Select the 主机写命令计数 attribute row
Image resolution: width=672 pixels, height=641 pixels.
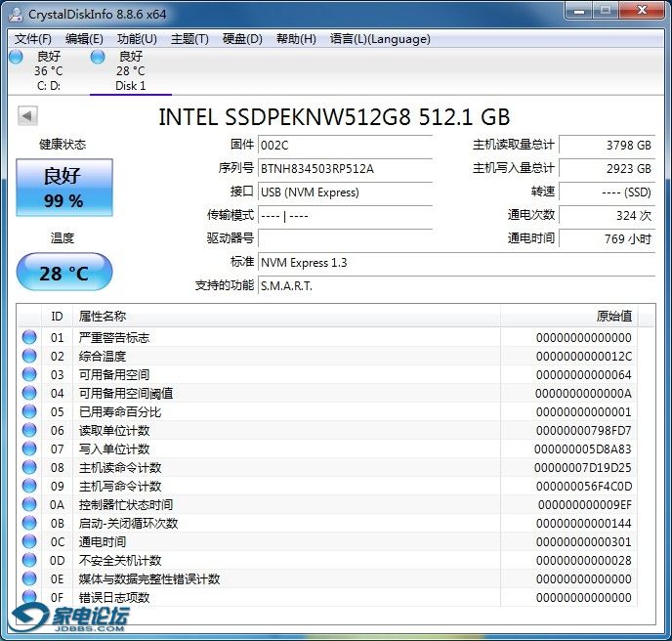pos(327,487)
